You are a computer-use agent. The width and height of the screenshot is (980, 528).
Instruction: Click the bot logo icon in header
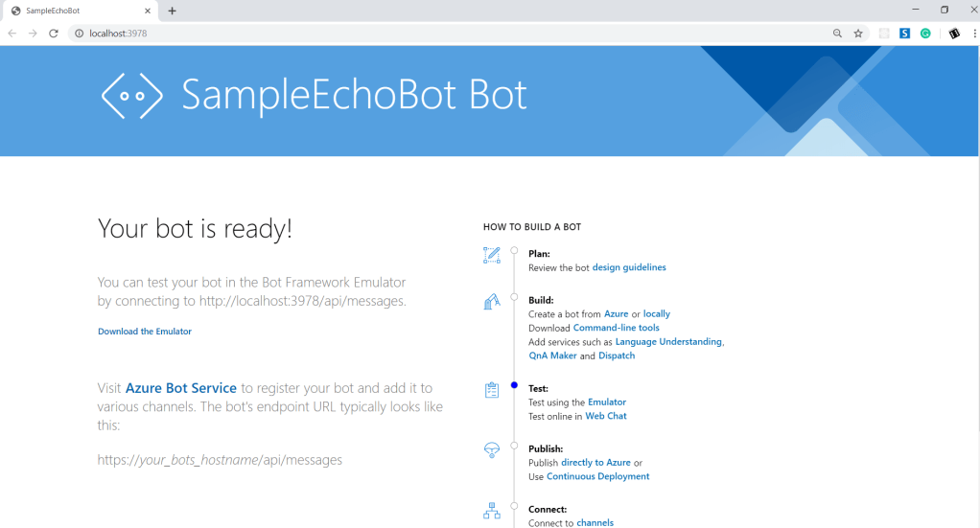click(132, 95)
